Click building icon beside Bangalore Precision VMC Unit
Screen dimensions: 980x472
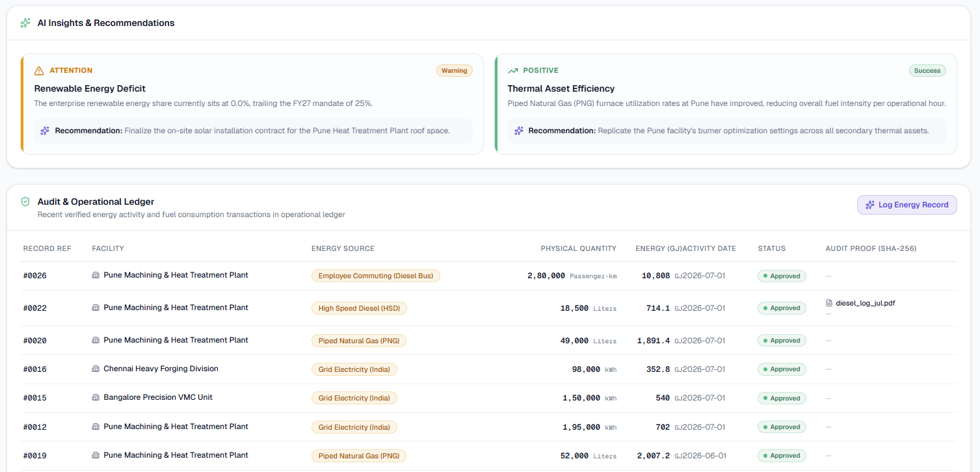[96, 397]
